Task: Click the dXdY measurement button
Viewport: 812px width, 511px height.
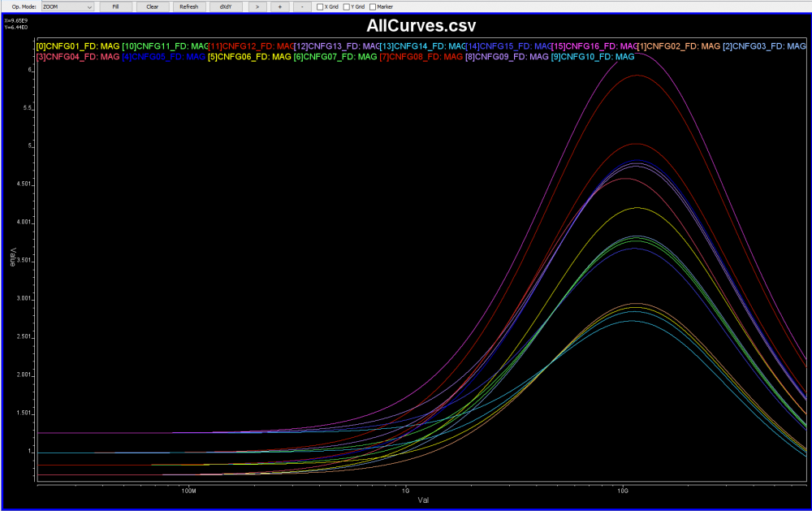Action: coord(225,6)
